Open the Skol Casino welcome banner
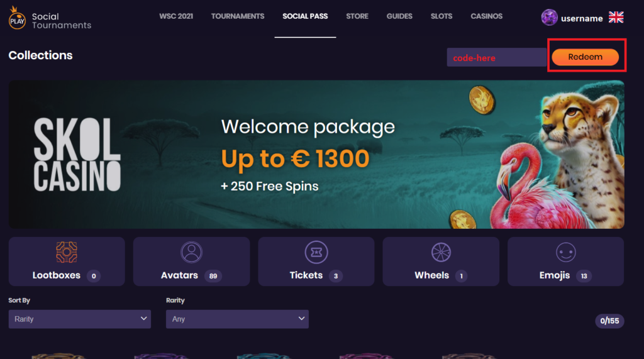The image size is (644, 359). [x=316, y=155]
